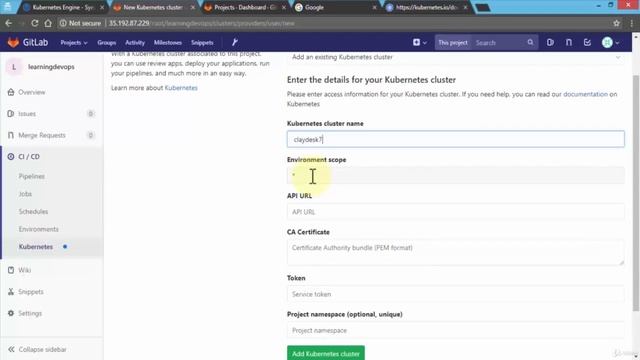640x360 pixels.
Task: Open the todos checkmark icon
Action: (x=587, y=42)
